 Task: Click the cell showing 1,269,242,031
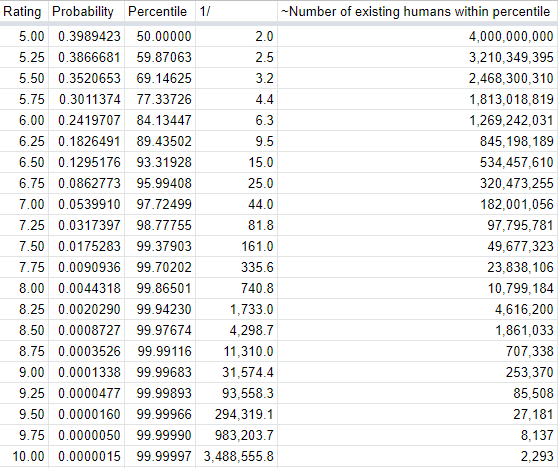tap(418, 120)
